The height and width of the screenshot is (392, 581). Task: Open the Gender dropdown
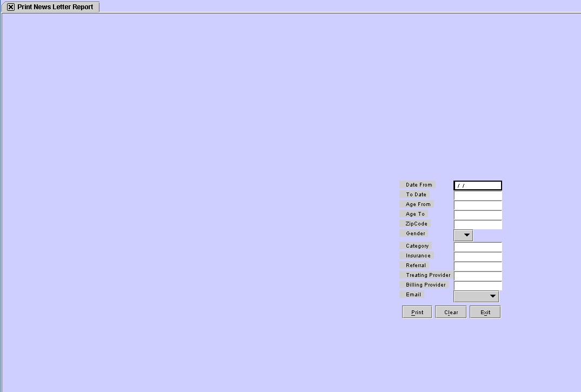tap(463, 235)
